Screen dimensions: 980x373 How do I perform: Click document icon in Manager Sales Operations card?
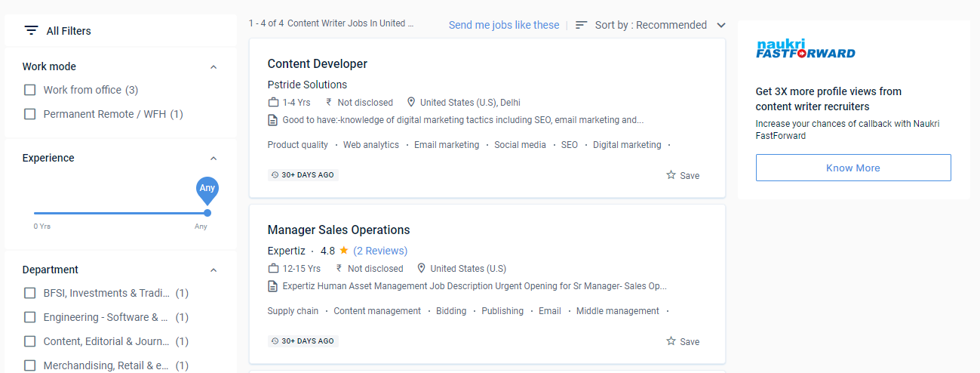click(273, 286)
